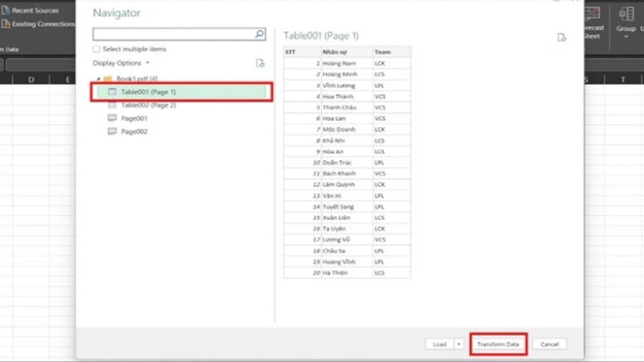
Task: Click the Page001 page icon
Action: pos(112,118)
